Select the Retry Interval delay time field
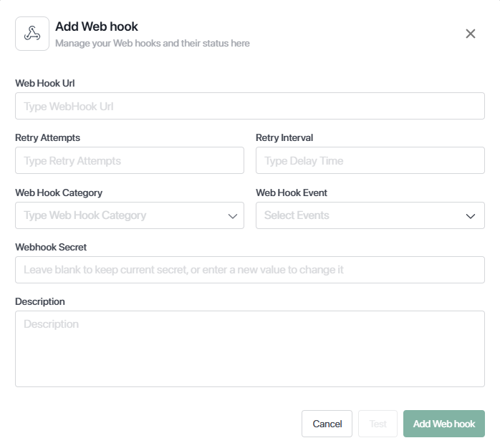This screenshot has height=448, width=500. click(x=370, y=160)
